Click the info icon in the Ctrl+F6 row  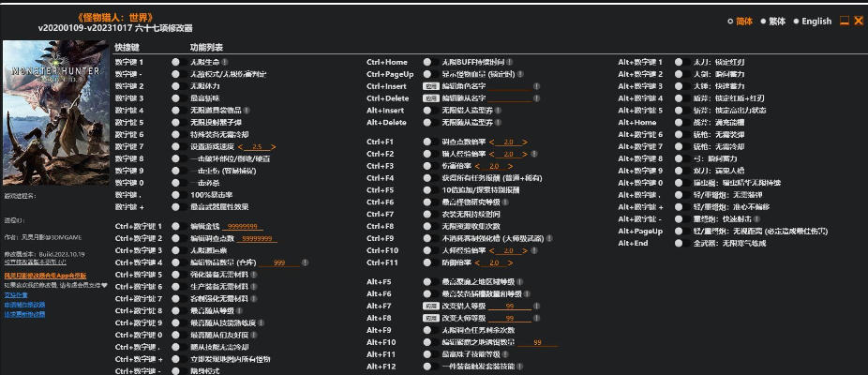click(504, 202)
